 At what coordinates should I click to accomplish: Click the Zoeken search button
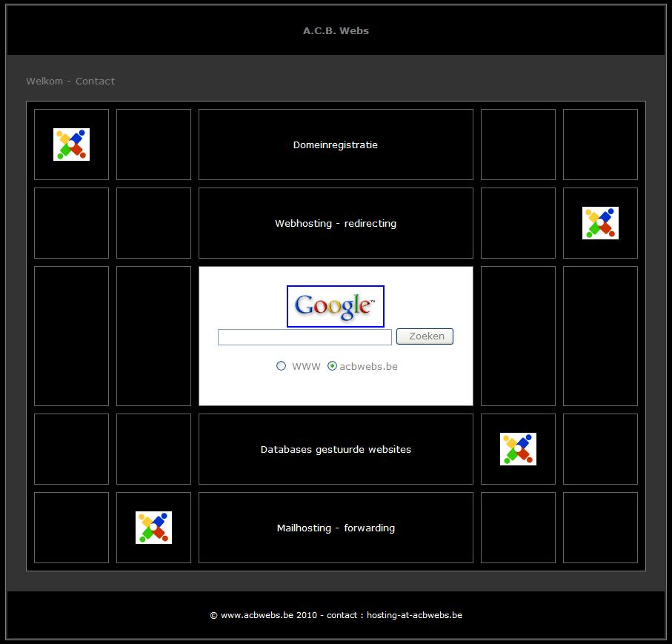click(425, 336)
